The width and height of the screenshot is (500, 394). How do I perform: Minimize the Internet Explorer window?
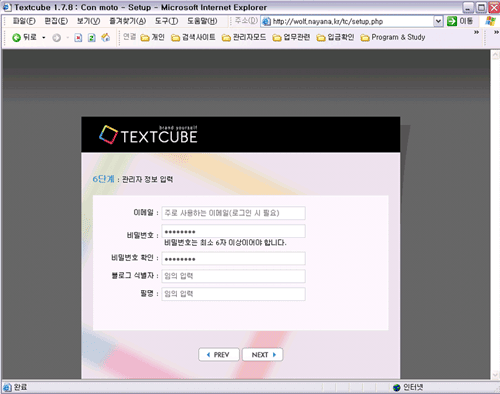pos(468,7)
